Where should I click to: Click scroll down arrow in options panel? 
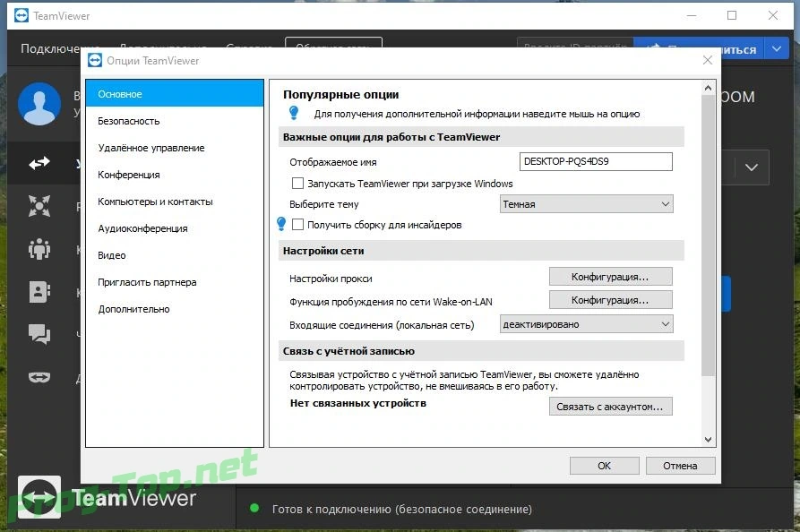click(708, 439)
